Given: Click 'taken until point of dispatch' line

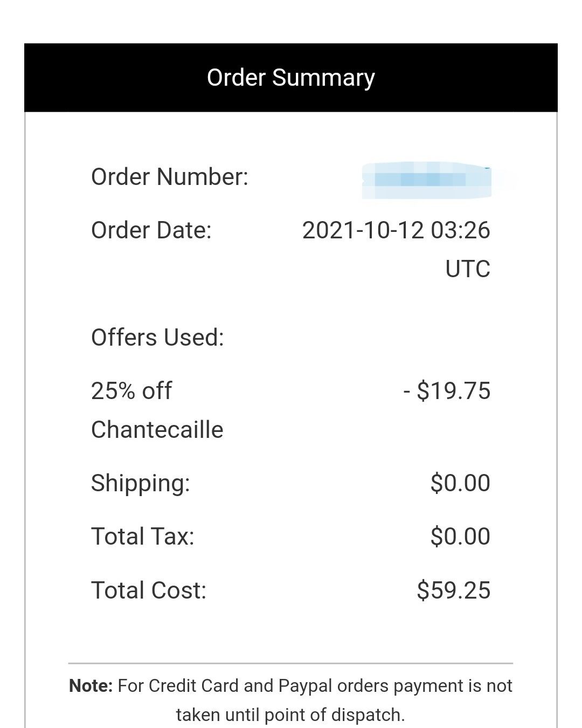Looking at the screenshot, I should coord(290,715).
